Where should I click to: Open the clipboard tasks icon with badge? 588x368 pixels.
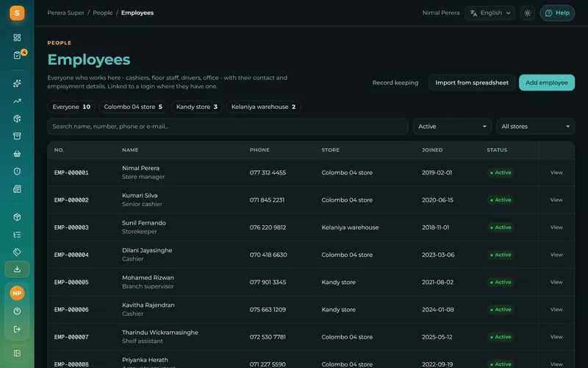pos(17,55)
